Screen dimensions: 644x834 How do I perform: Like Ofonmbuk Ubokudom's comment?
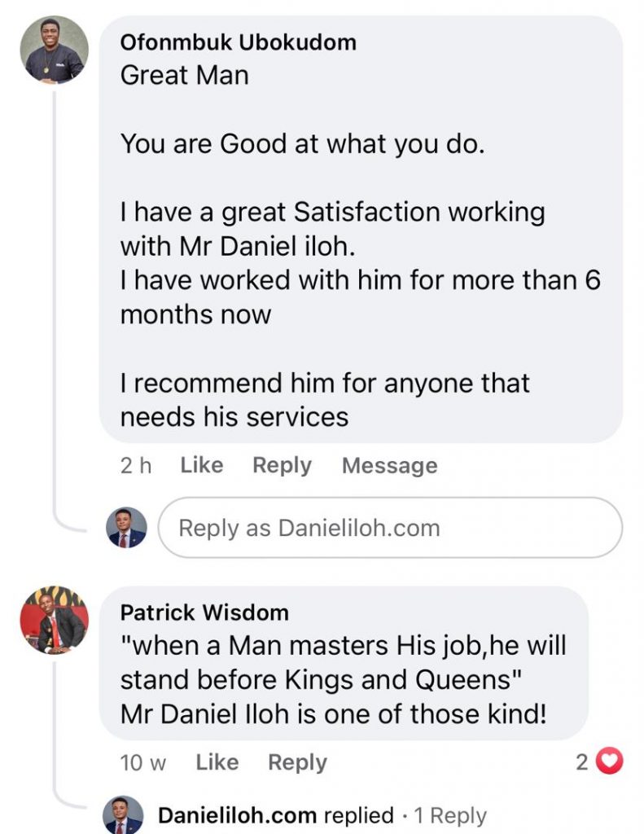[201, 465]
